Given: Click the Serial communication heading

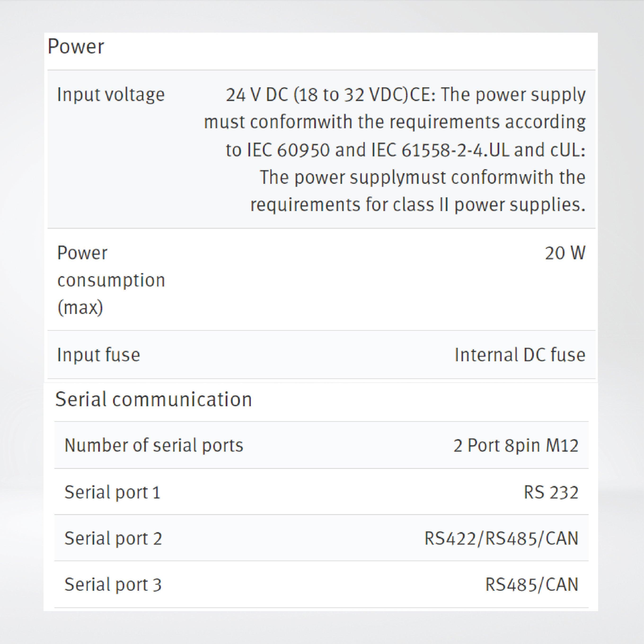Looking at the screenshot, I should pos(153,399).
